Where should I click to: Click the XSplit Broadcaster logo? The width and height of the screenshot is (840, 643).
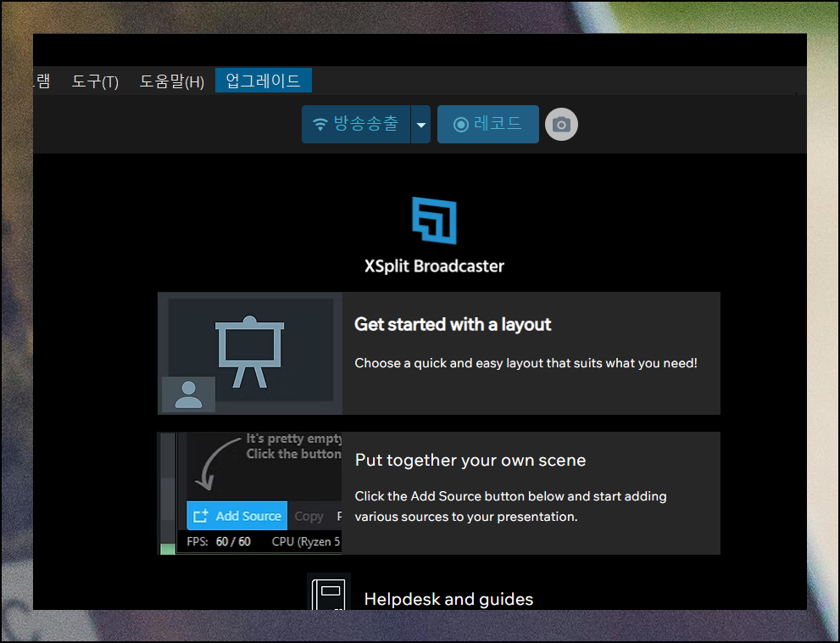point(435,221)
